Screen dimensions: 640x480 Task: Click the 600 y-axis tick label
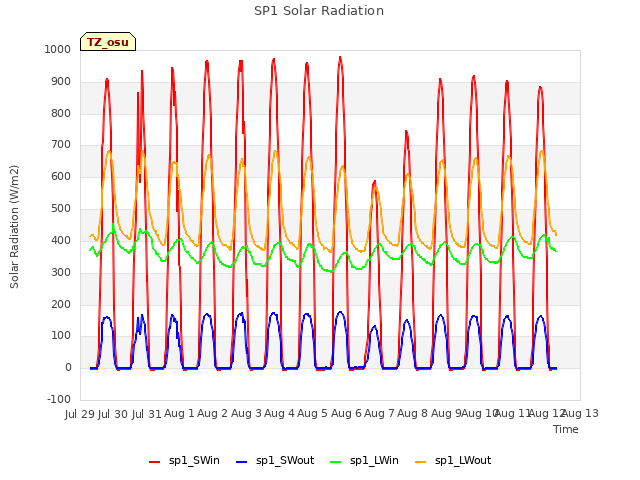[x=61, y=176]
